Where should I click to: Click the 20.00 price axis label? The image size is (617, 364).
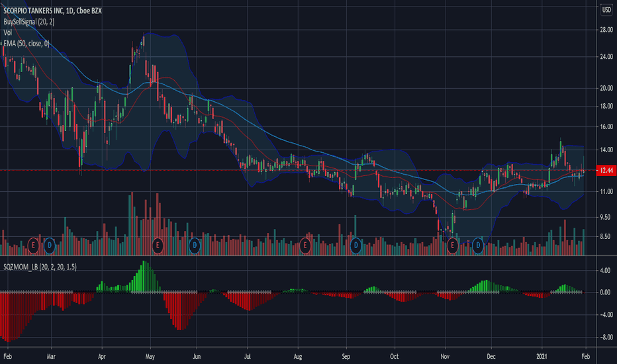coord(606,88)
